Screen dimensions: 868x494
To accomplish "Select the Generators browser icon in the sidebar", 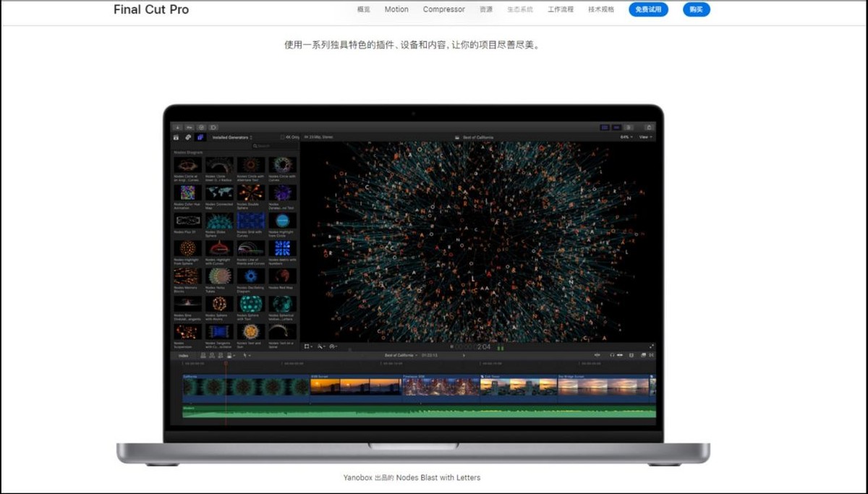I will pyautogui.click(x=200, y=137).
